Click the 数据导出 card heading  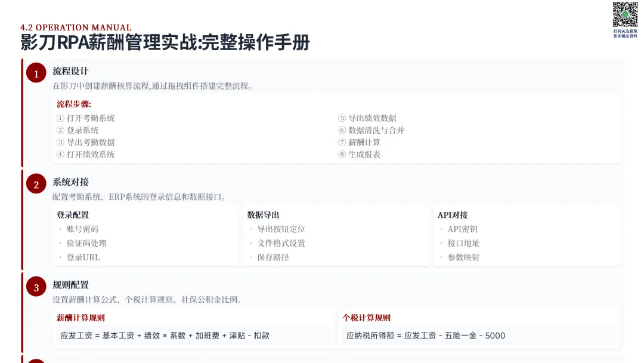(264, 215)
